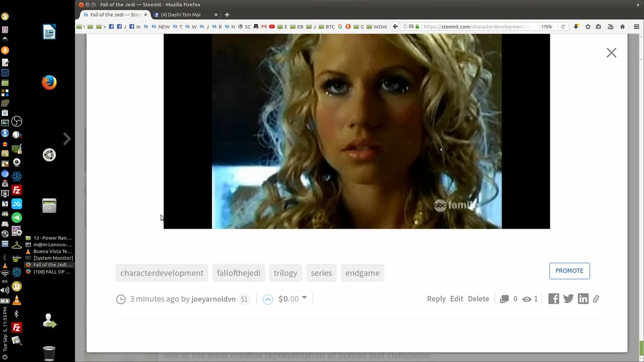Close the post overlay with the X
Viewport: 644px width, 362px height.
coord(611,53)
